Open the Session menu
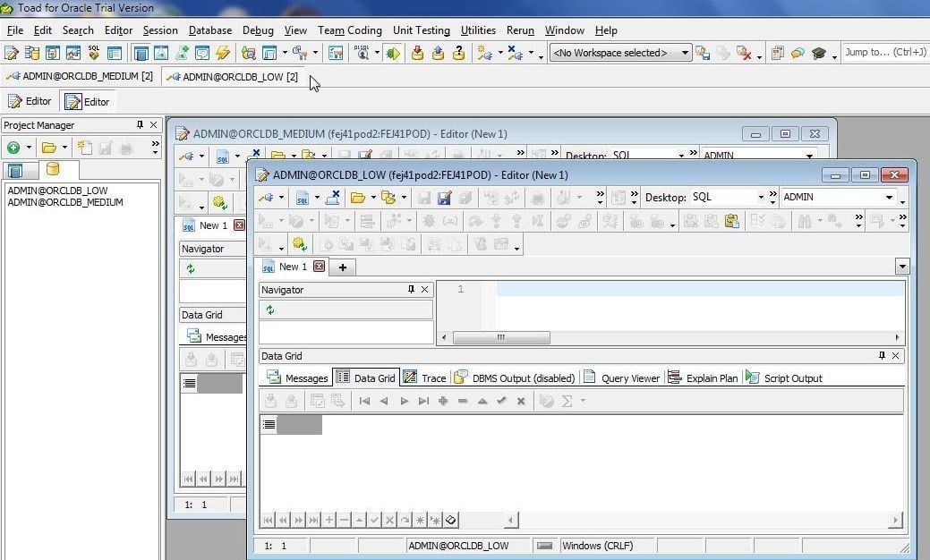 pyautogui.click(x=160, y=30)
